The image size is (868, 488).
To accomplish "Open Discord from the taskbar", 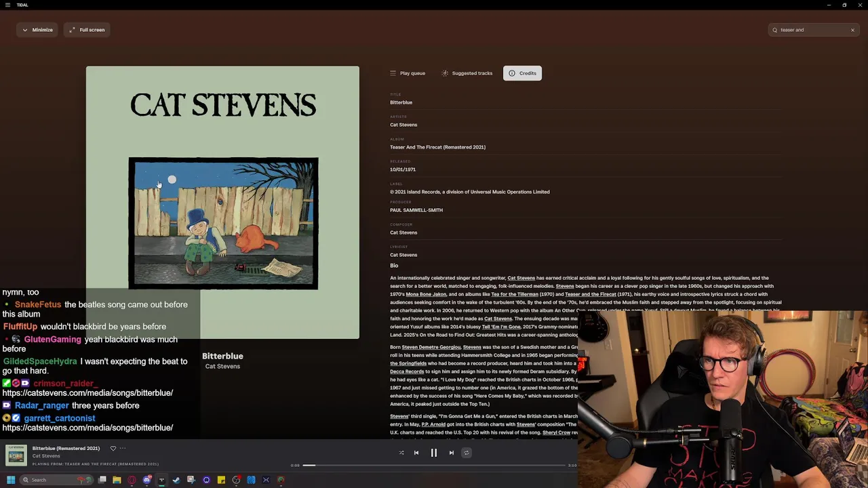I will point(147,480).
